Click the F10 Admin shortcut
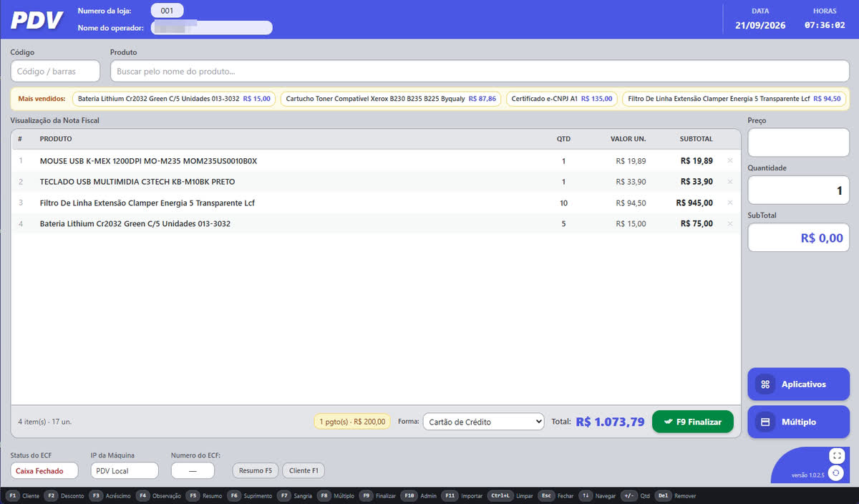 (419, 495)
